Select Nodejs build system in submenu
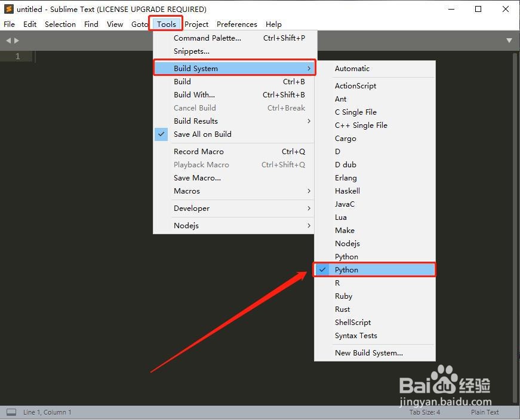Image resolution: width=520 pixels, height=420 pixels. click(x=375, y=244)
